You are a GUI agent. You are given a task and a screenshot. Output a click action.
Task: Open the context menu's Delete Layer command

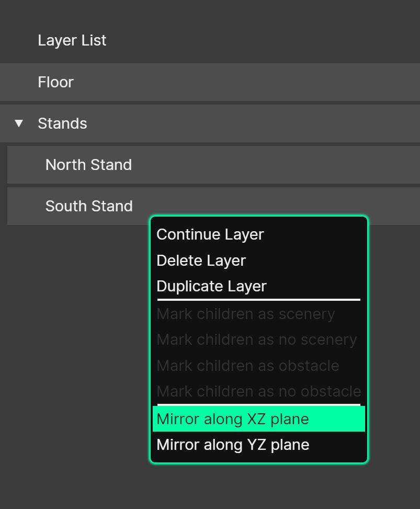(x=201, y=261)
